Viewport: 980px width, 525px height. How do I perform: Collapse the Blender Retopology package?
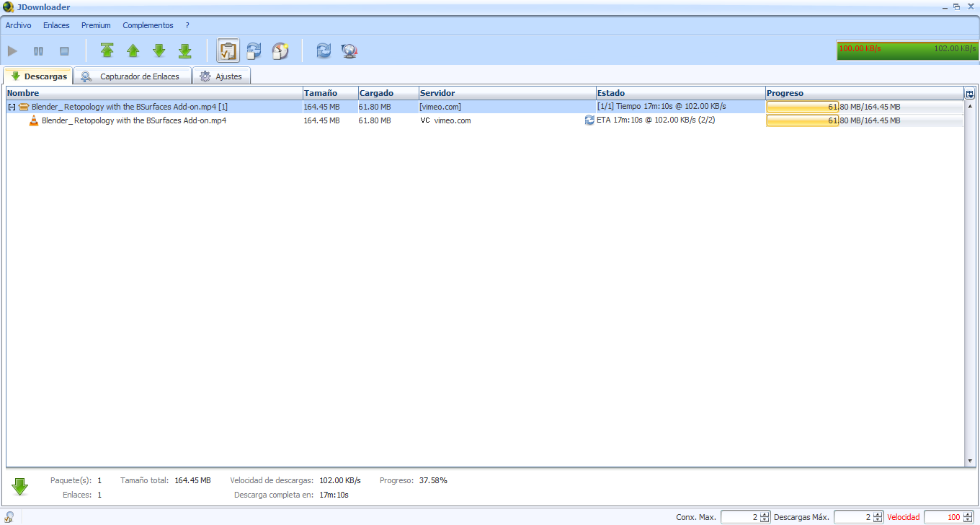point(12,107)
